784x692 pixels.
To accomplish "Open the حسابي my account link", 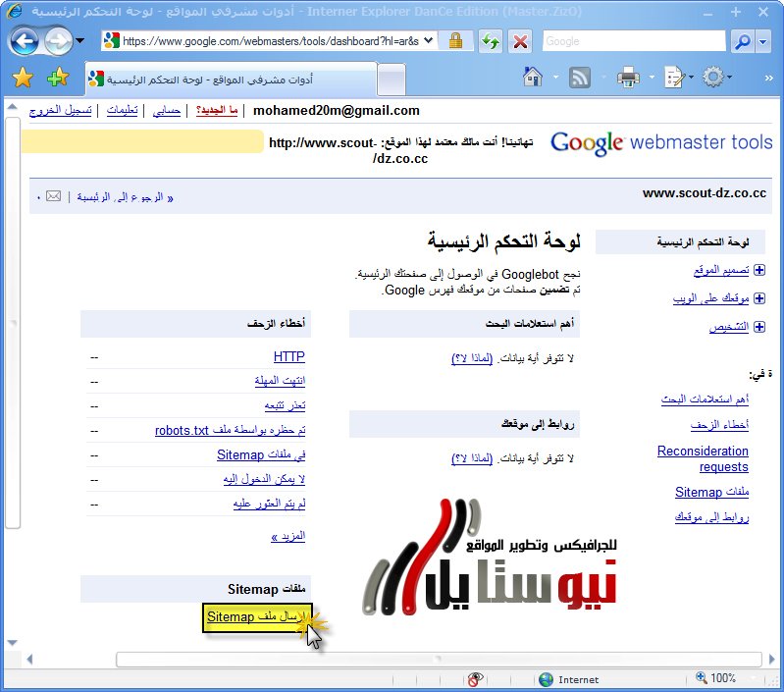I will 167,111.
